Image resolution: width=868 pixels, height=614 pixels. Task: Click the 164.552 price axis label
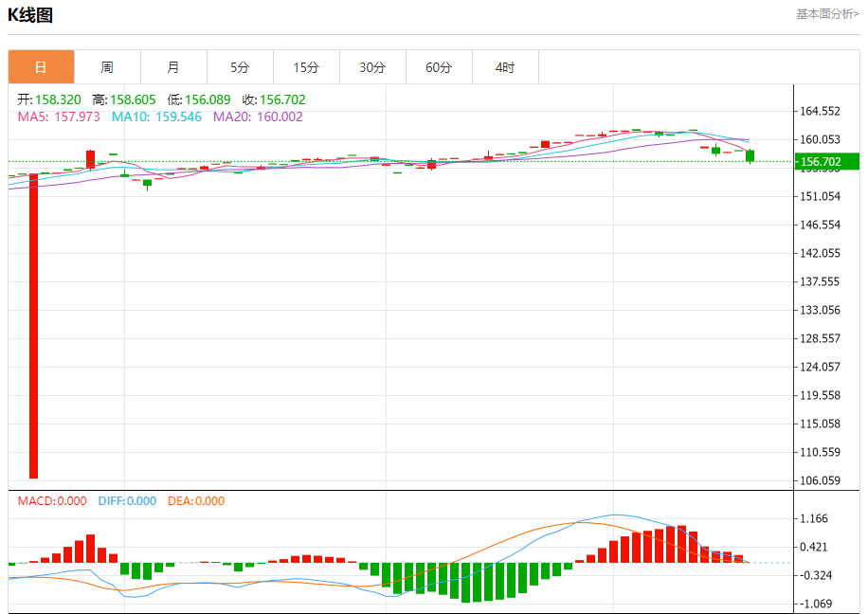click(820, 111)
